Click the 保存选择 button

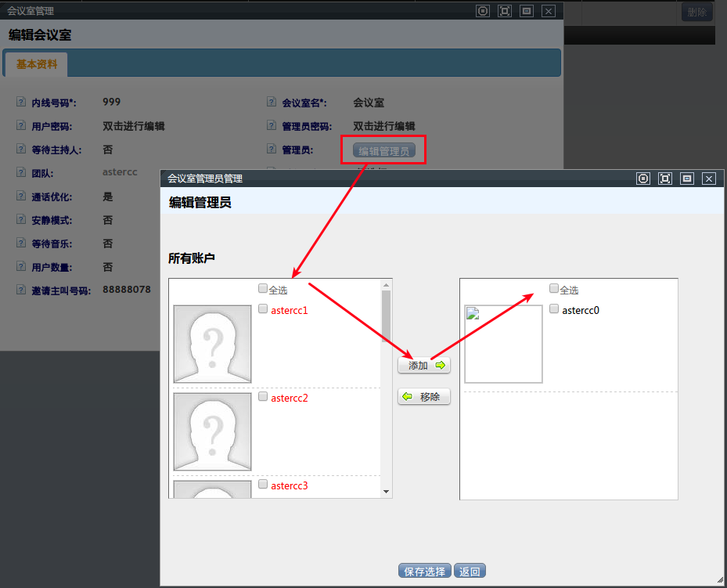425,572
